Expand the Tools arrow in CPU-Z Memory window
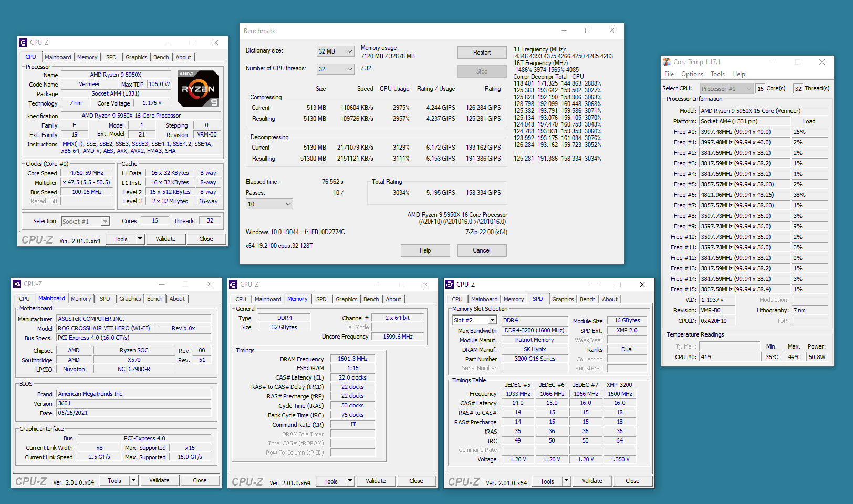The width and height of the screenshot is (853, 504). [x=350, y=481]
